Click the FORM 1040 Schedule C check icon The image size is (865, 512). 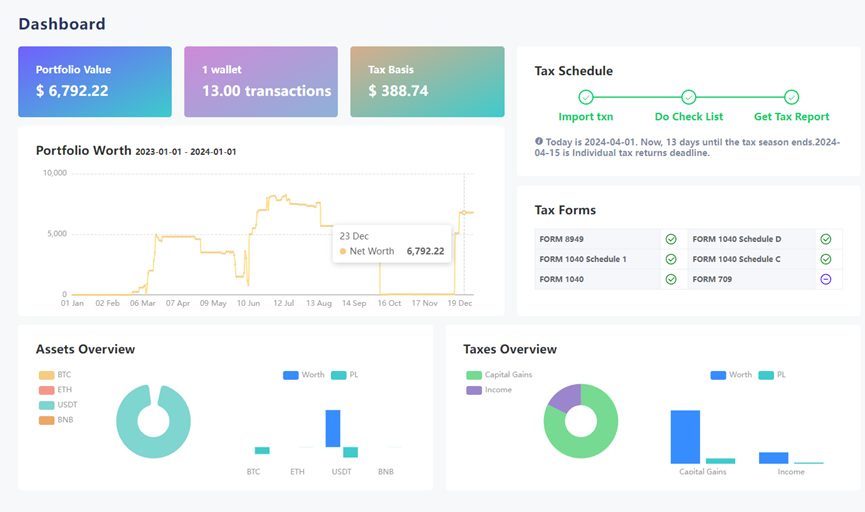click(x=825, y=259)
